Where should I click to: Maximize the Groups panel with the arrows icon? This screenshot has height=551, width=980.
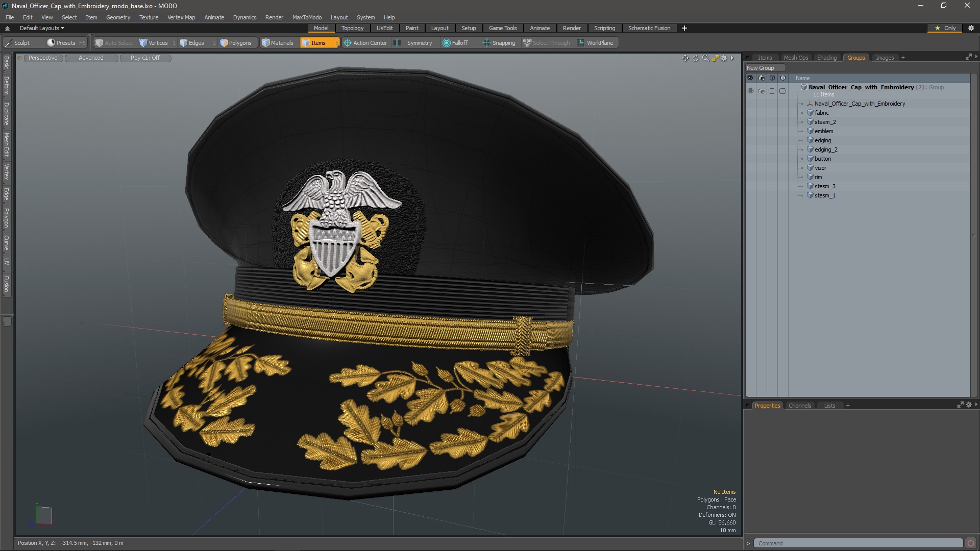pos(968,57)
